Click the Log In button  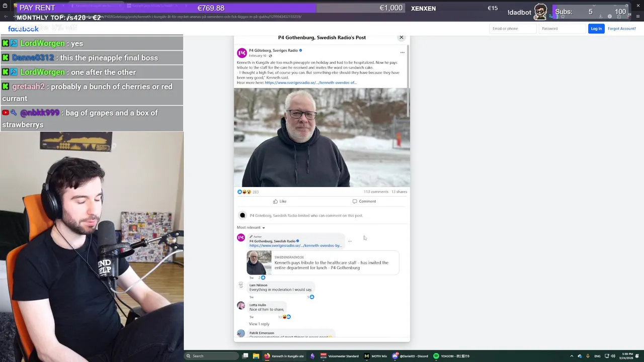click(596, 29)
